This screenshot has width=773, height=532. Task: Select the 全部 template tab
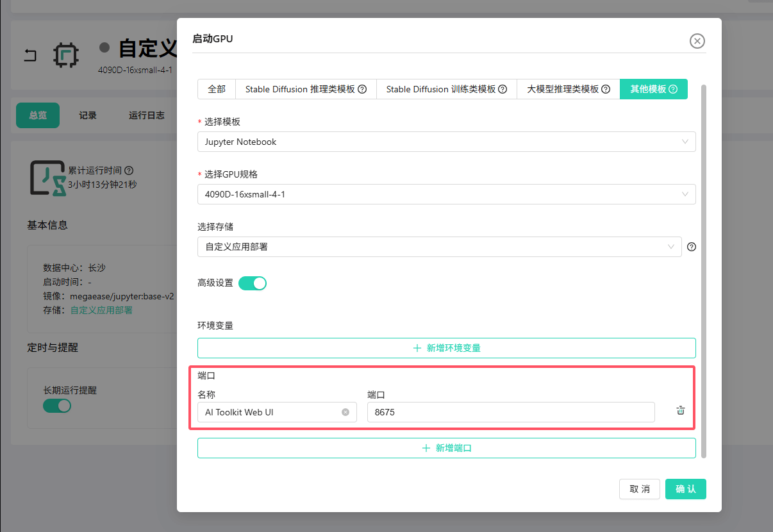tap(217, 89)
